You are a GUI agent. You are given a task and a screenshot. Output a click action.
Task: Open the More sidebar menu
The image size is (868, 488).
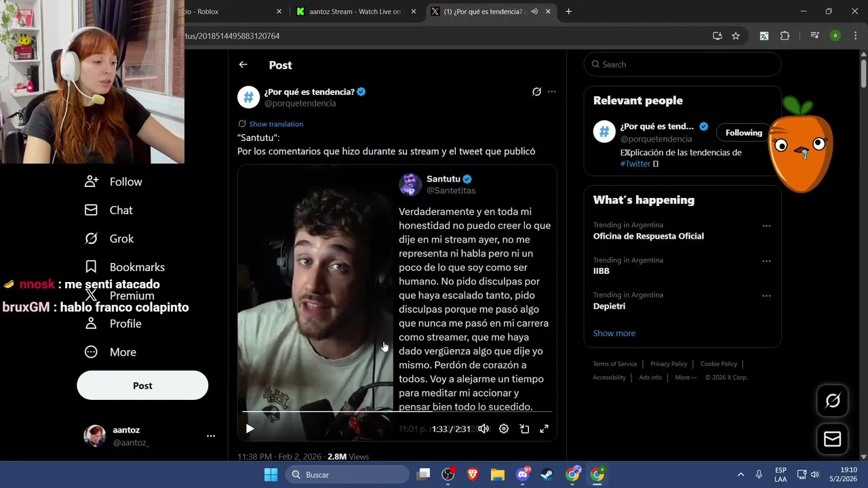[x=110, y=352]
